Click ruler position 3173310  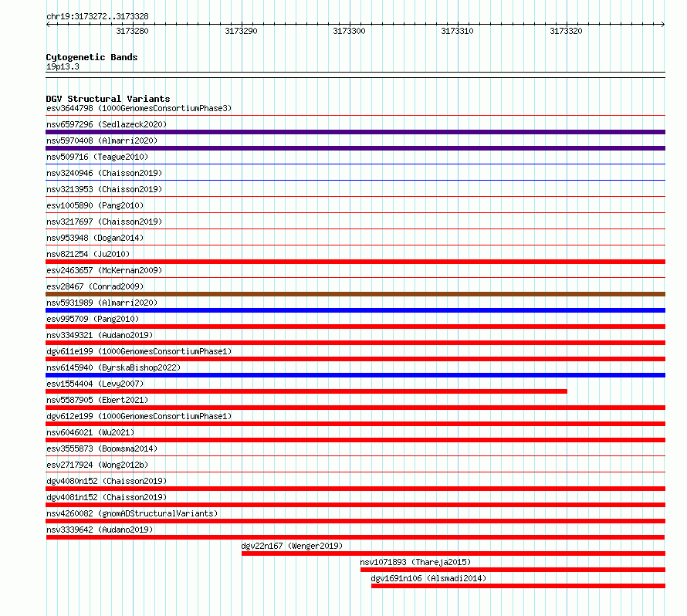click(x=458, y=31)
